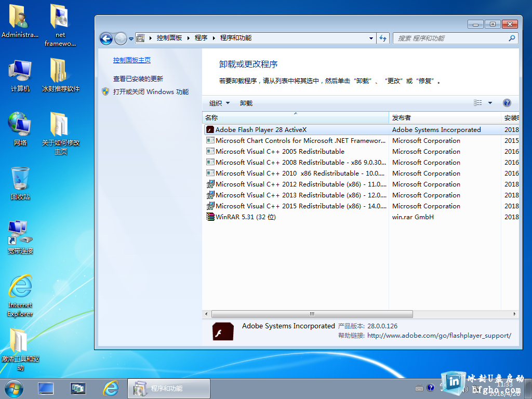Select Microsoft Visual C++ 2005 Redistributable

362,151
